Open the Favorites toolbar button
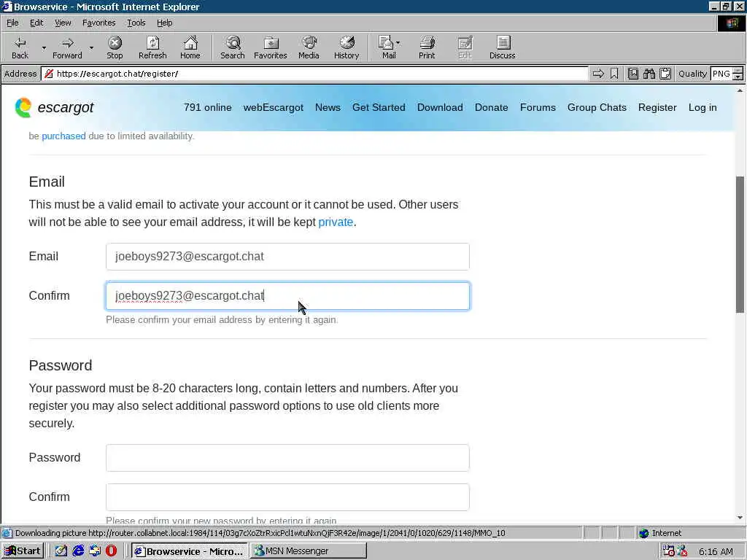747x560 pixels. (270, 47)
